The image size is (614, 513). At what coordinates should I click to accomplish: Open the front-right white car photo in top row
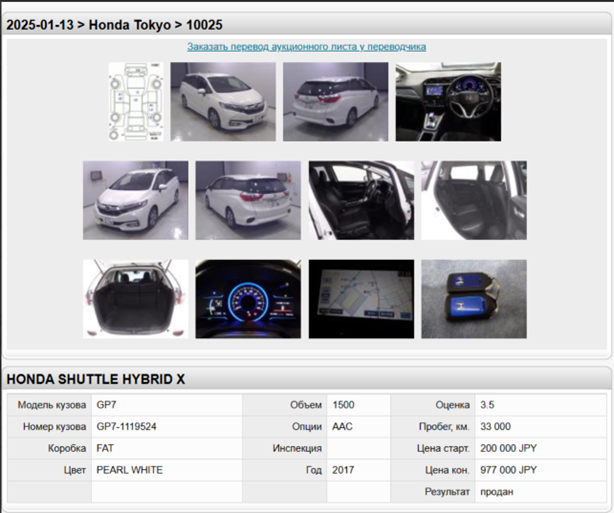tap(223, 101)
